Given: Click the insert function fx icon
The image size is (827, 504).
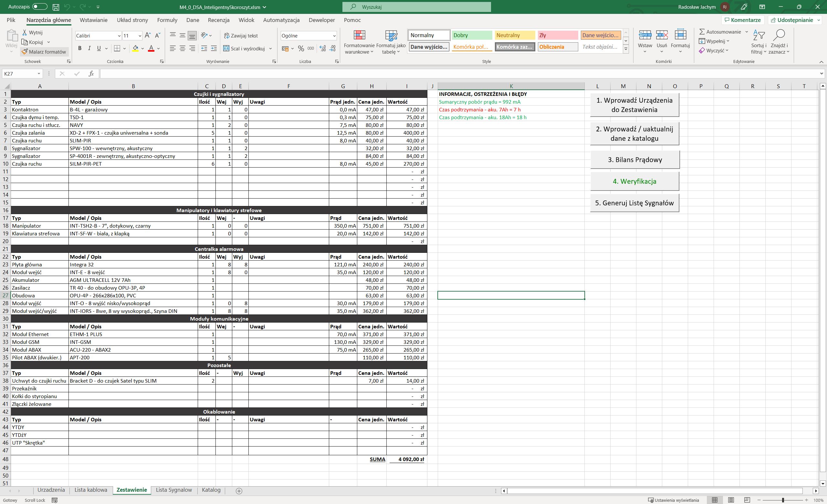Looking at the screenshot, I should coord(91,74).
